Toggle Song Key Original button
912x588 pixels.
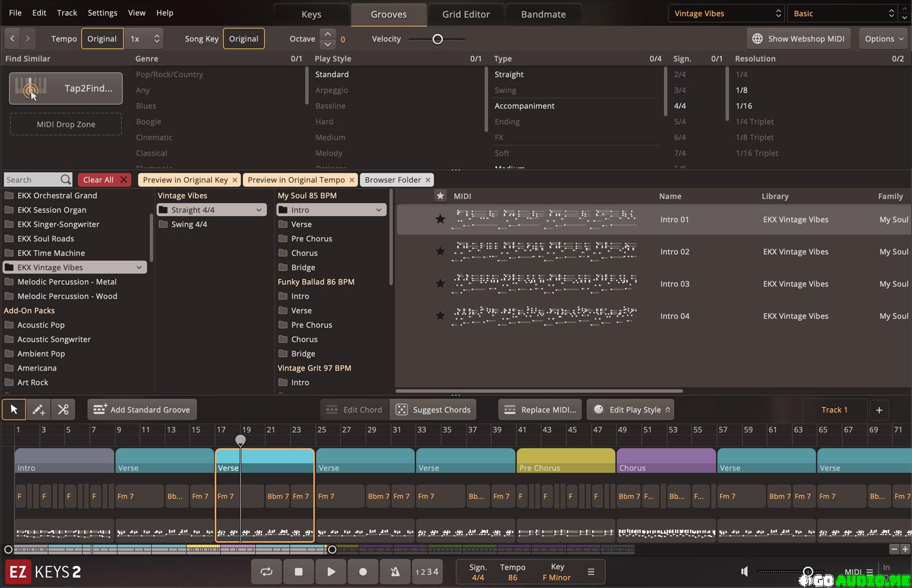(243, 39)
